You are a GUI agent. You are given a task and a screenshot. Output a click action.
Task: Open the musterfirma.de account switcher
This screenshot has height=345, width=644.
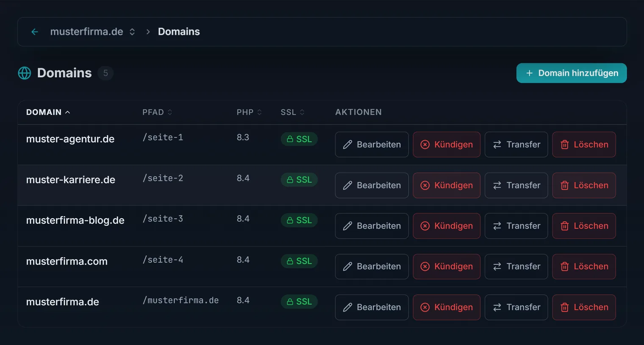pyautogui.click(x=92, y=32)
